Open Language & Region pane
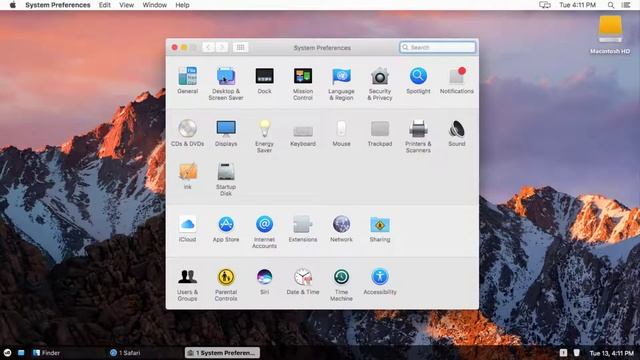 point(341,84)
